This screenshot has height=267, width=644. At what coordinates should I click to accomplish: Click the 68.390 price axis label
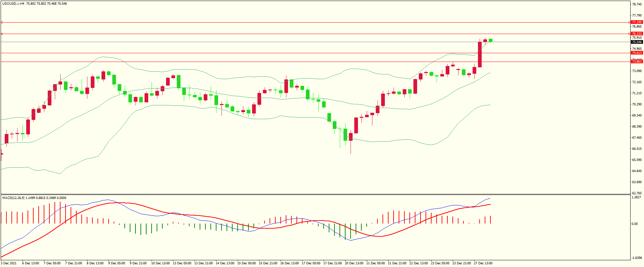(x=637, y=127)
